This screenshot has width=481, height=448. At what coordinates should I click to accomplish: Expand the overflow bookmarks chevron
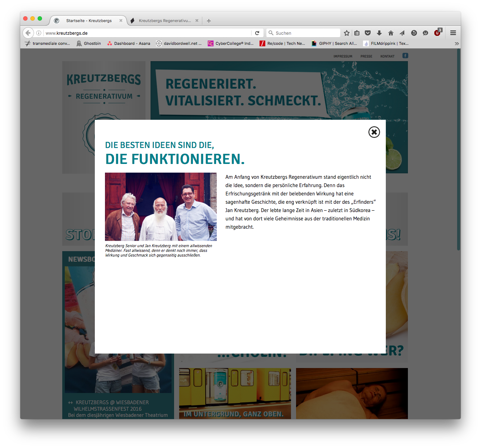click(x=457, y=43)
